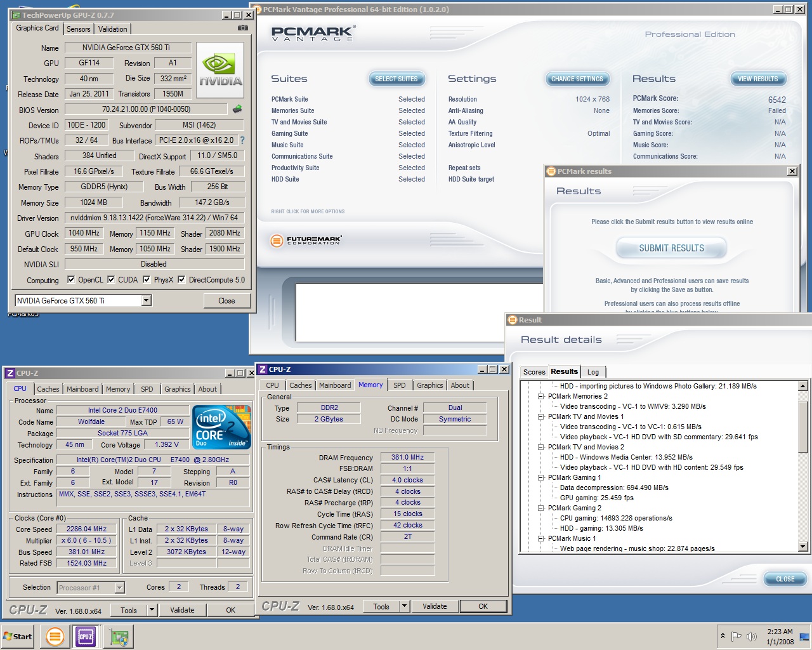The height and width of the screenshot is (650, 812).
Task: Click the Action Center flag tray icon
Action: (x=737, y=636)
